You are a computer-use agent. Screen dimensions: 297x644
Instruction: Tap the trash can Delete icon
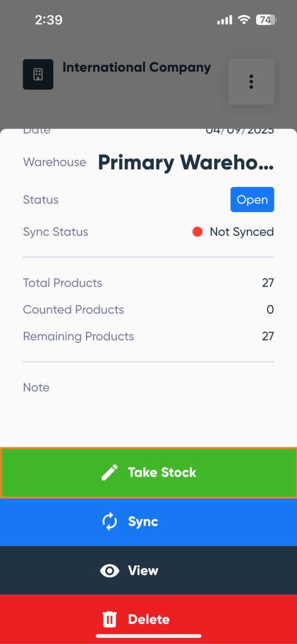pyautogui.click(x=109, y=619)
